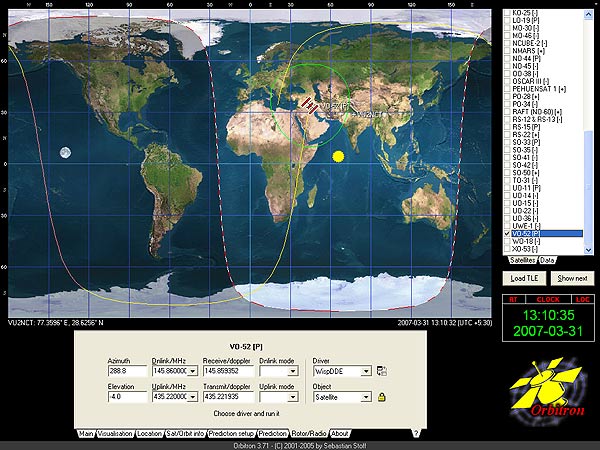Switch to the Main tab
The width and height of the screenshot is (600, 450).
pyautogui.click(x=86, y=434)
